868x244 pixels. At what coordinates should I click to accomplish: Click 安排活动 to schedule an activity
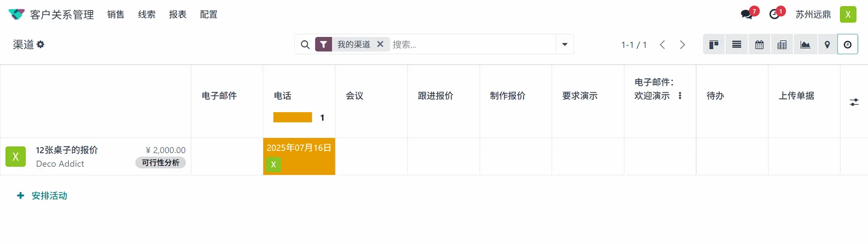(42, 196)
